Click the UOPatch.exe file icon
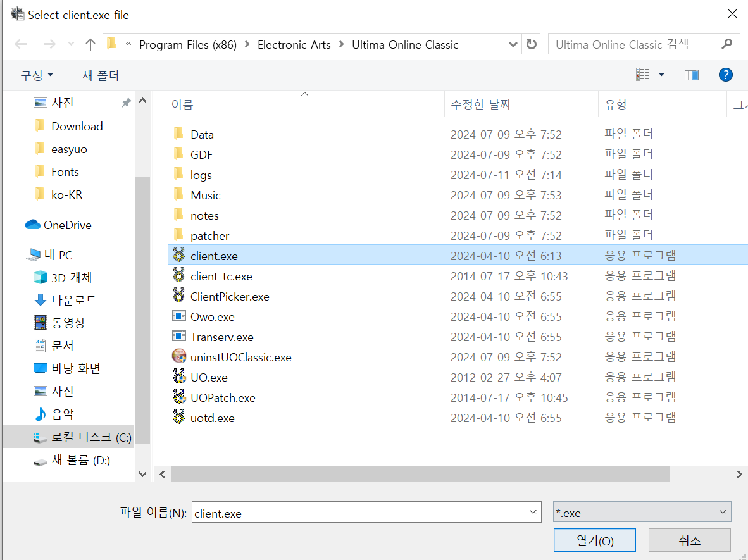Image resolution: width=748 pixels, height=560 pixels. pos(179,397)
